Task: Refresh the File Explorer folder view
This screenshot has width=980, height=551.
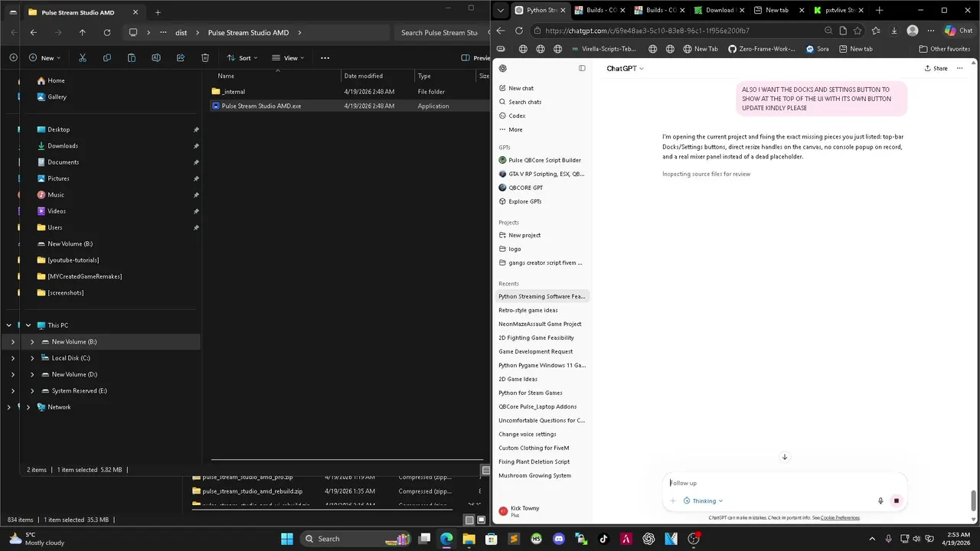Action: click(107, 33)
